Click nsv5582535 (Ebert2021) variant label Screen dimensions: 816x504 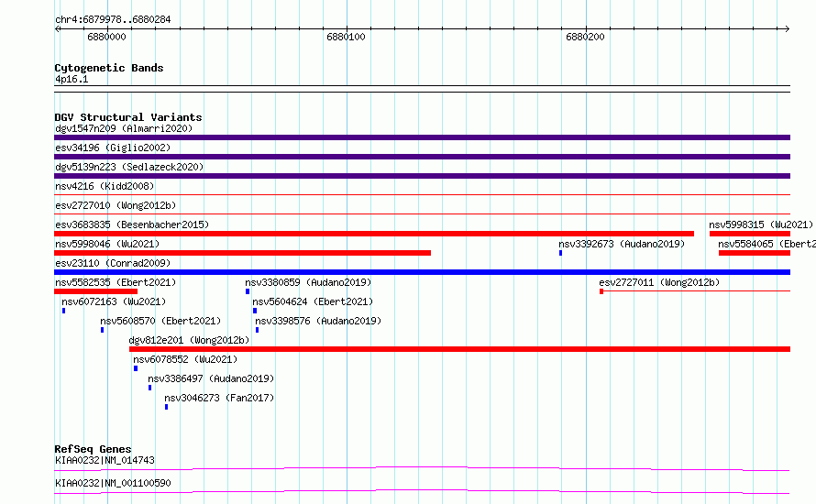116,282
